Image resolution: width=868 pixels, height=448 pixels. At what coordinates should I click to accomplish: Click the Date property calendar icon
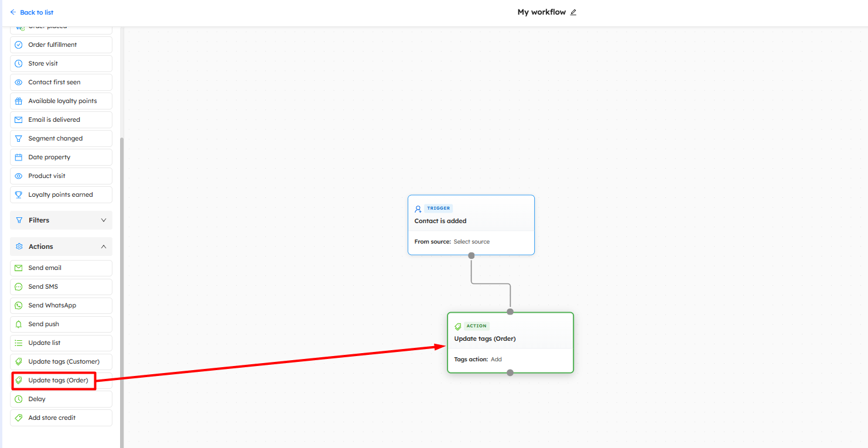(19, 158)
